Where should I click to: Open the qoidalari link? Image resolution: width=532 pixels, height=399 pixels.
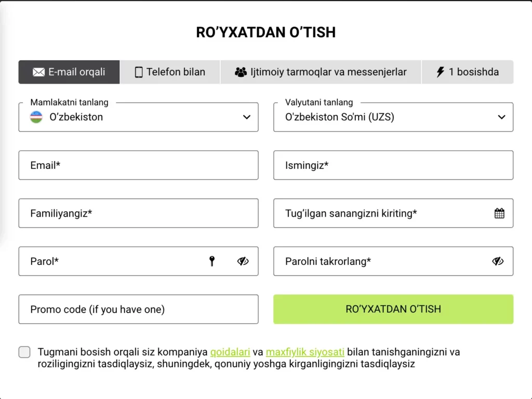click(x=230, y=352)
